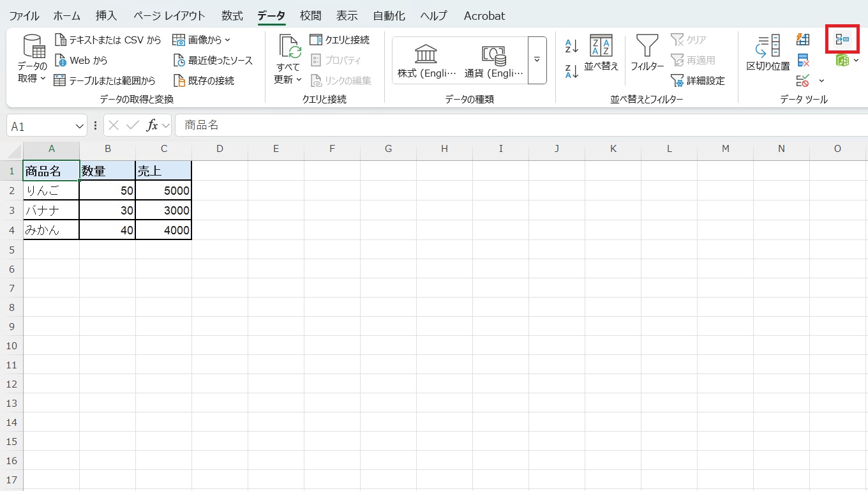
Task: Open the Data Validation dropdown arrow
Action: click(x=821, y=81)
